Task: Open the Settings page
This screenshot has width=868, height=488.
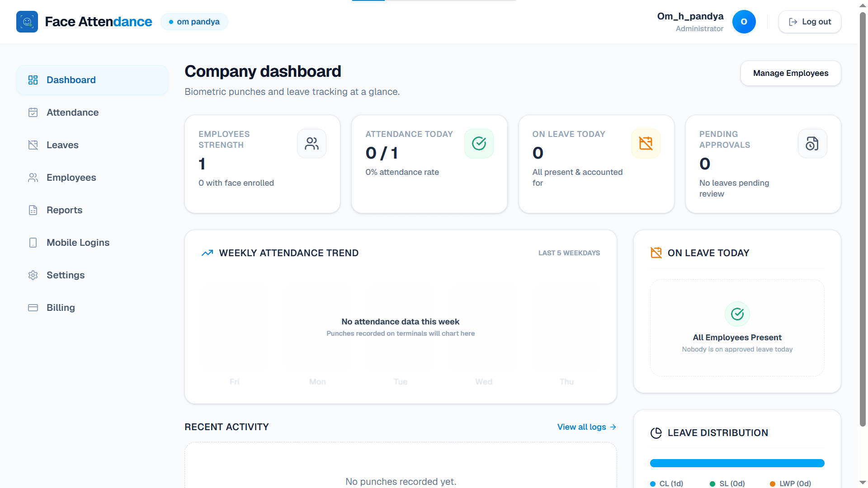Action: click(92, 275)
